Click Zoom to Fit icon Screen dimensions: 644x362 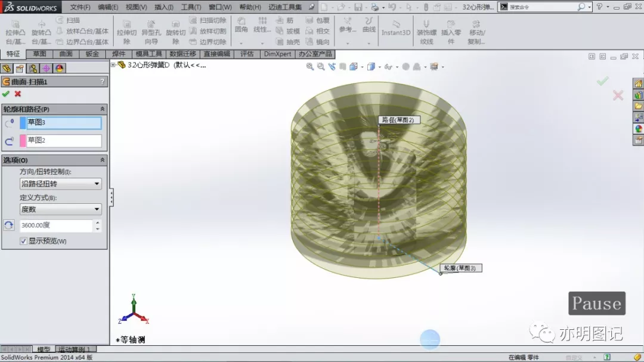click(310, 67)
